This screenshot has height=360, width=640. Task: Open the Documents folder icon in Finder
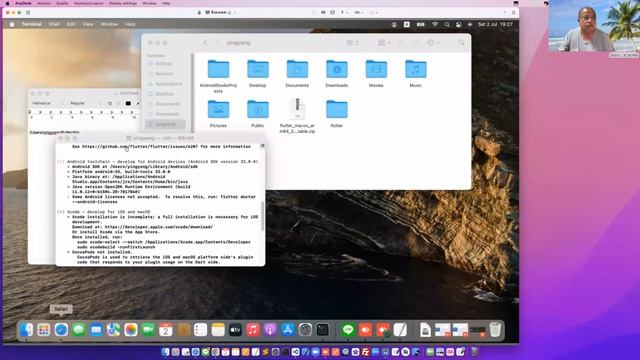pos(297,69)
